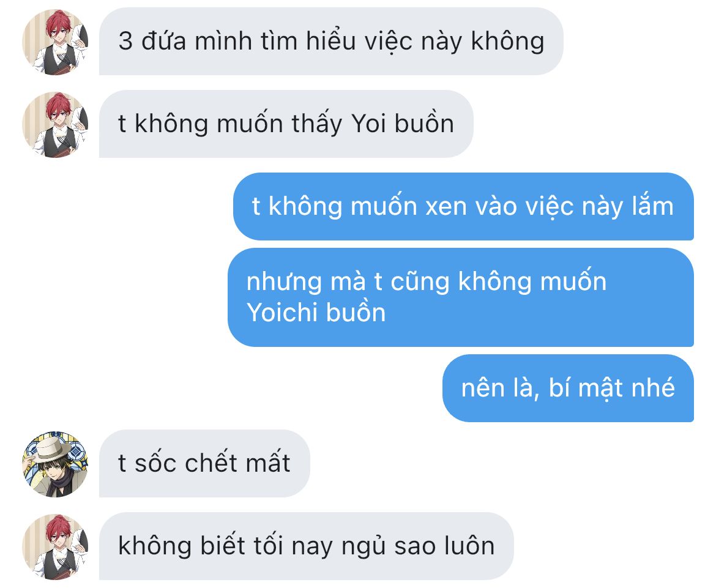
Task: Select "không biết tối nay ngủ sao luôn" message
Action: click(307, 546)
